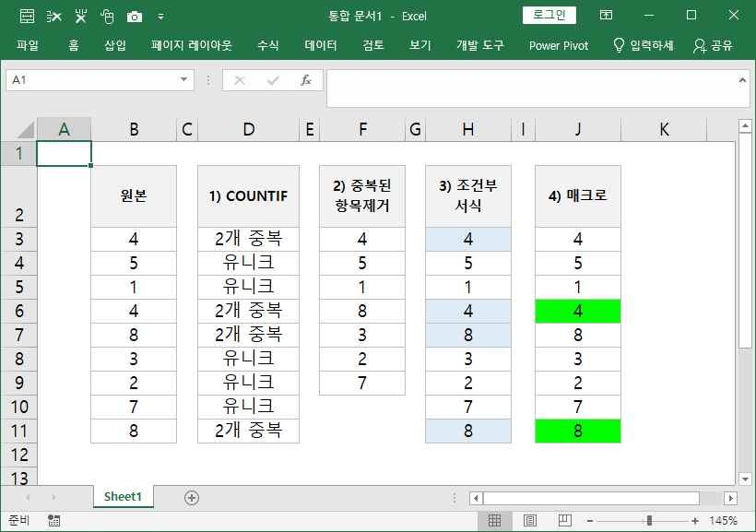Click the Tell Me lightbulb search box
This screenshot has height=532, width=756.
coord(644,45)
